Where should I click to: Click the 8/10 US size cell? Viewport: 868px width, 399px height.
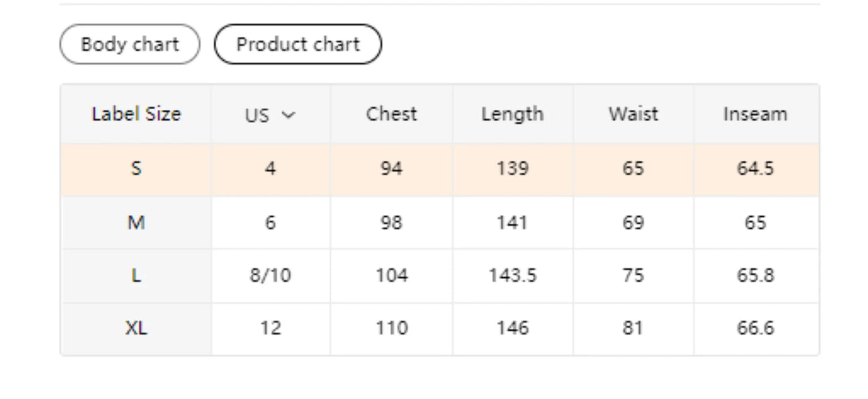click(x=270, y=275)
